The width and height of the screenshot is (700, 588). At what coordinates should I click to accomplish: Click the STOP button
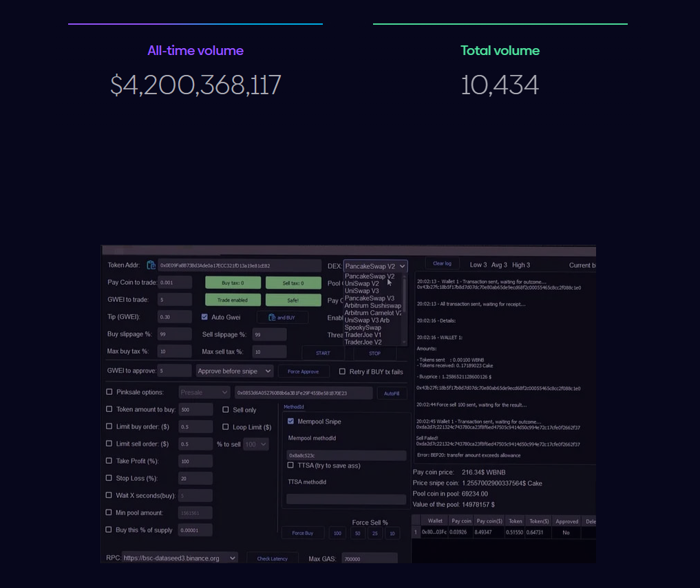[374, 353]
